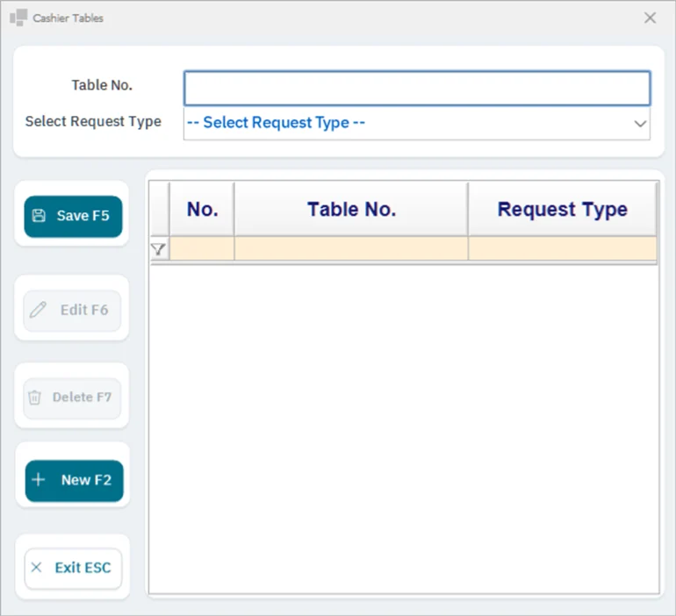
Task: Click the plus icon on New F2
Action: 39,479
